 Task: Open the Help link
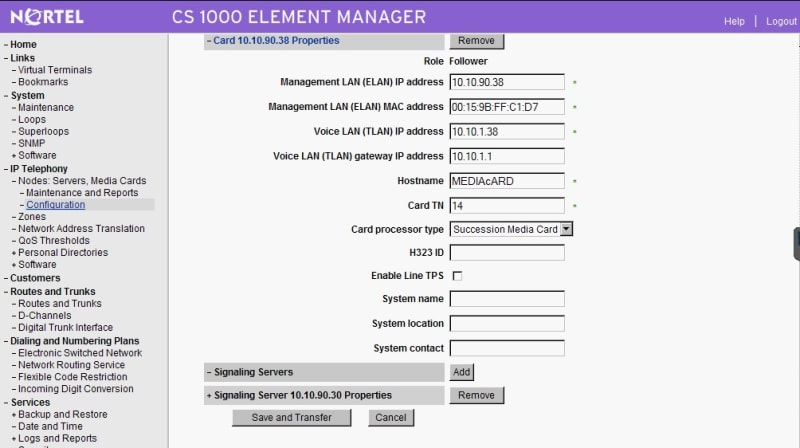click(734, 21)
